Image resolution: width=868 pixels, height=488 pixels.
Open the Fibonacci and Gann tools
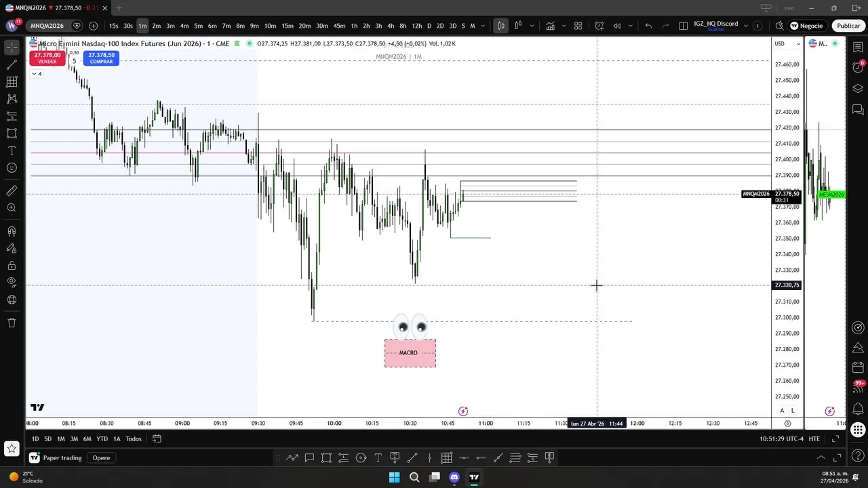pyautogui.click(x=12, y=82)
